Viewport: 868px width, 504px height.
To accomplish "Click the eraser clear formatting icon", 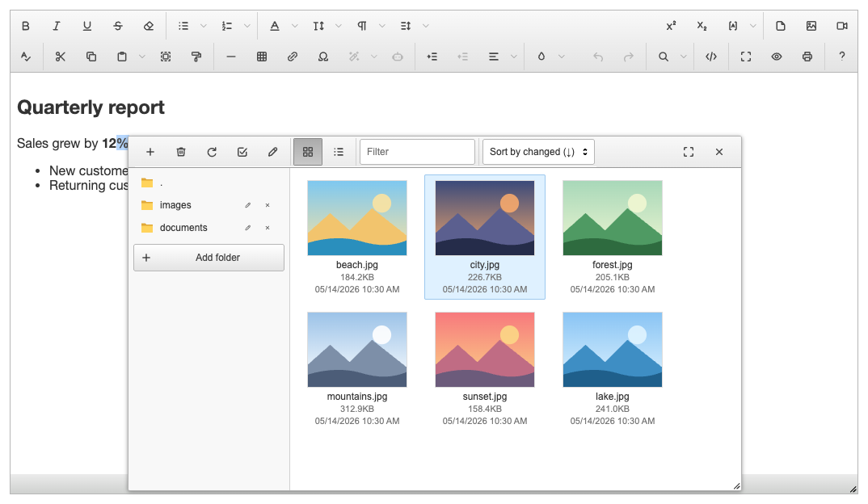I will click(x=149, y=26).
